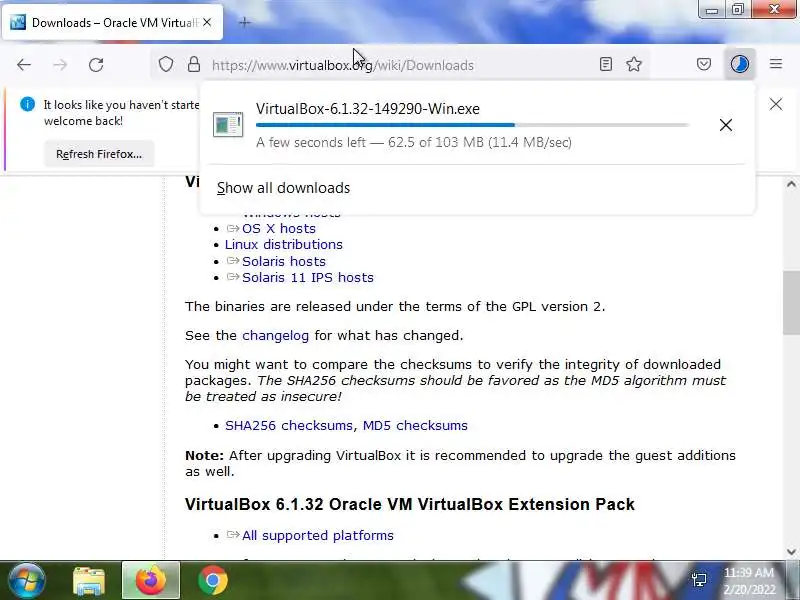Save page to Pocket
Viewport: 800px width, 600px height.
point(704,64)
